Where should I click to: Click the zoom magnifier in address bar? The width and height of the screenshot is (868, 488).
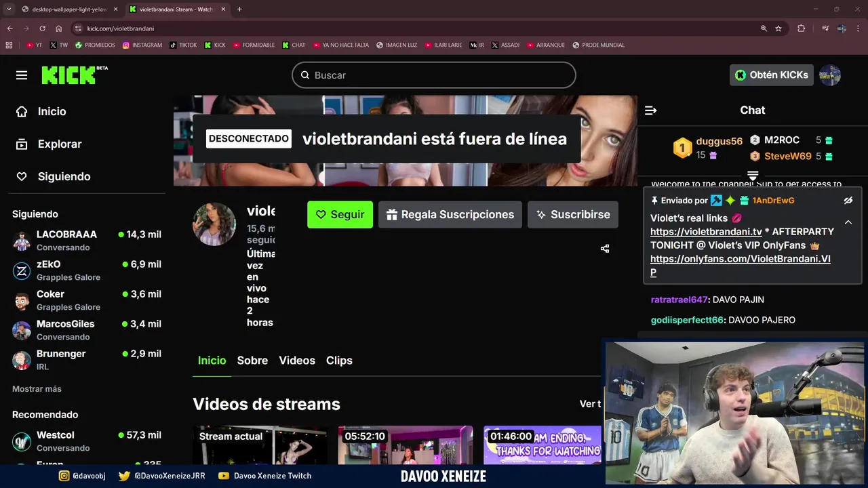(x=764, y=28)
